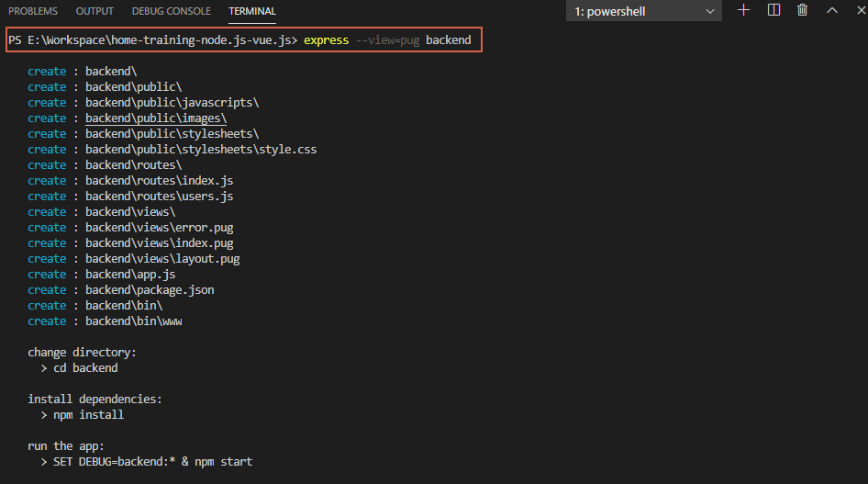
Task: Click the 'change directory:' heading text
Action: click(82, 352)
